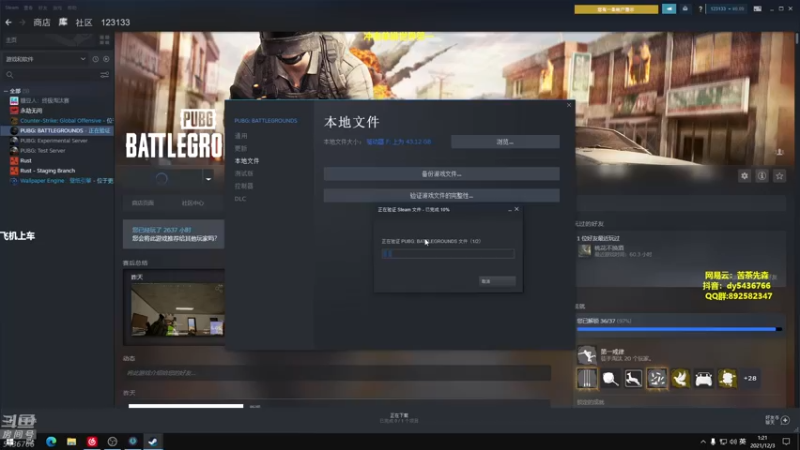This screenshot has width=800, height=450.
Task: Switch library to grid collections view
Action: click(105, 40)
